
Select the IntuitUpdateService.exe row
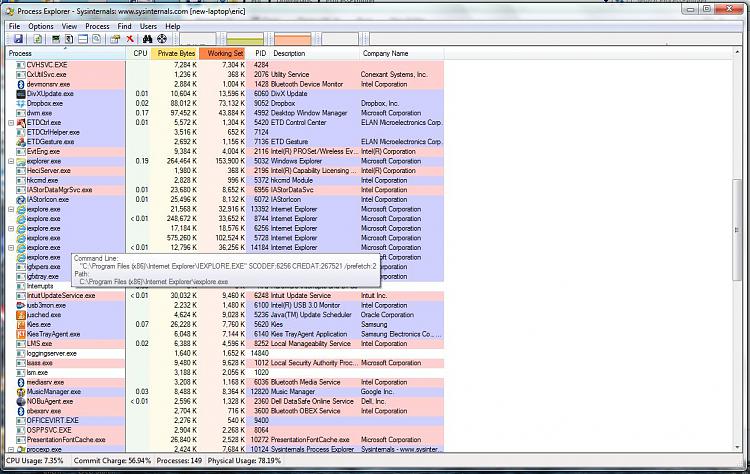(x=225, y=296)
